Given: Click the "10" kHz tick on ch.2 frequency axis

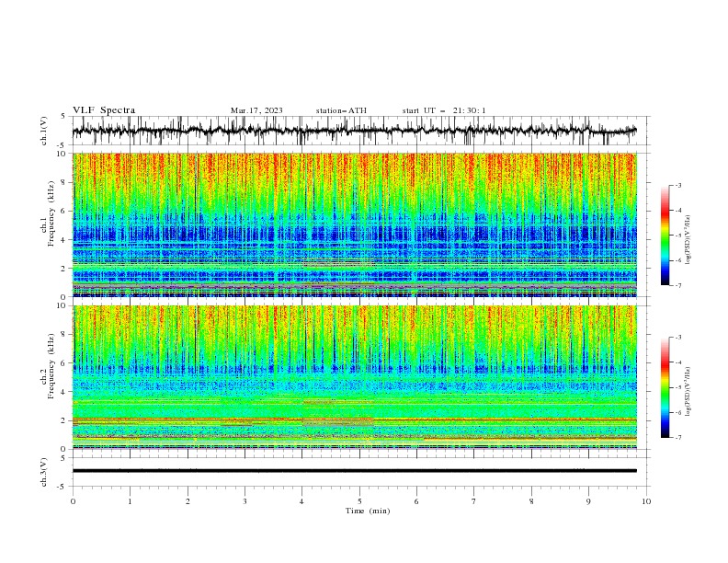Looking at the screenshot, I should [x=63, y=305].
